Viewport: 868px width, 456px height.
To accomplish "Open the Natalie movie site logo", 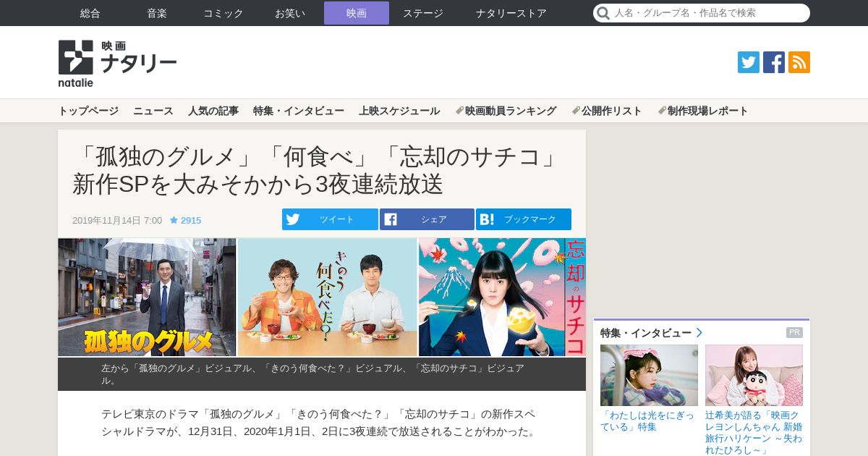I will coord(117,64).
